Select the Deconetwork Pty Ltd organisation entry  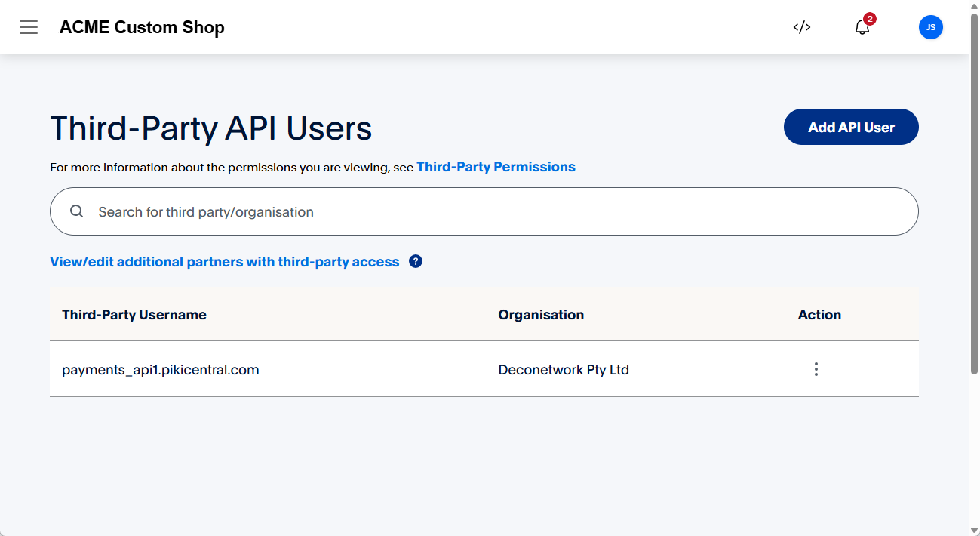pyautogui.click(x=564, y=369)
